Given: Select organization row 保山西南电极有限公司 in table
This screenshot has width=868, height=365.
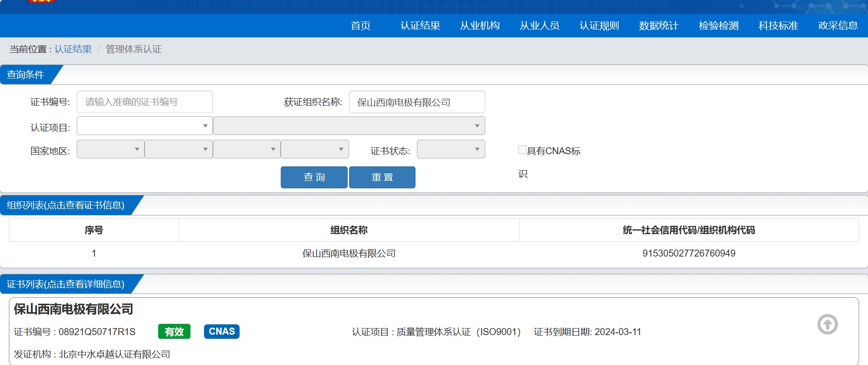Looking at the screenshot, I should (x=349, y=253).
